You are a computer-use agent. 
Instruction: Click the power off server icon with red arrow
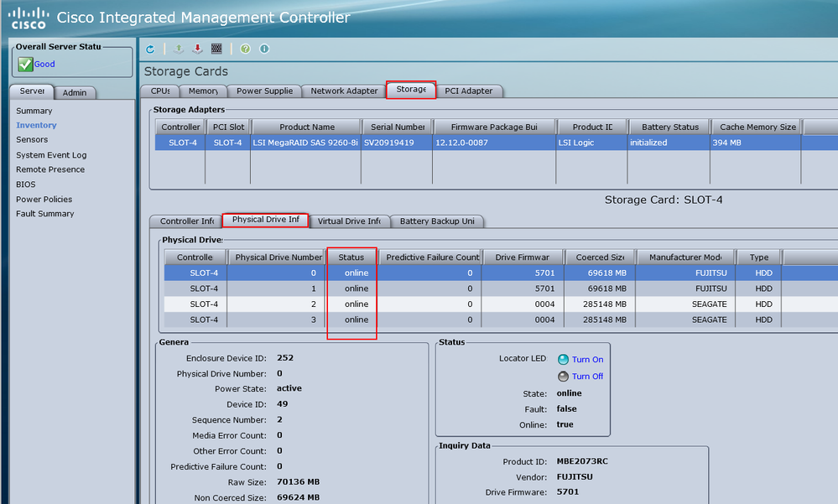tap(197, 49)
